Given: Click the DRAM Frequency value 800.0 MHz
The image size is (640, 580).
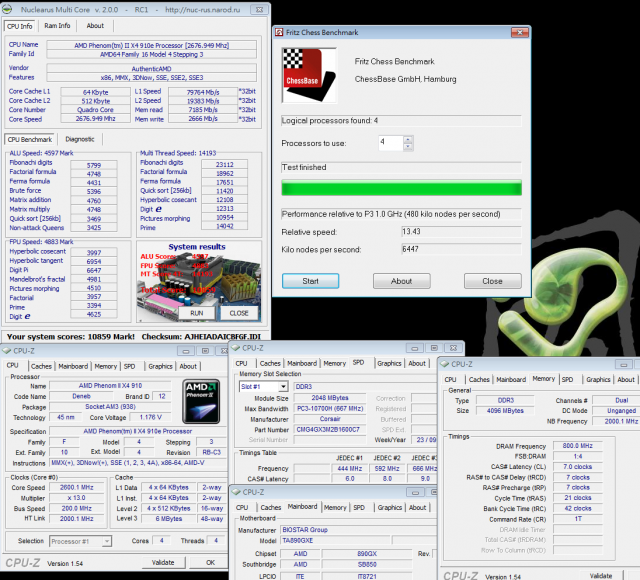Looking at the screenshot, I should [x=578, y=446].
